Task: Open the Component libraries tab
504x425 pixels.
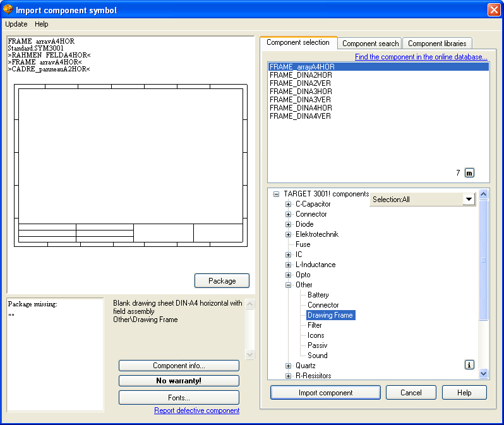Action: [437, 44]
